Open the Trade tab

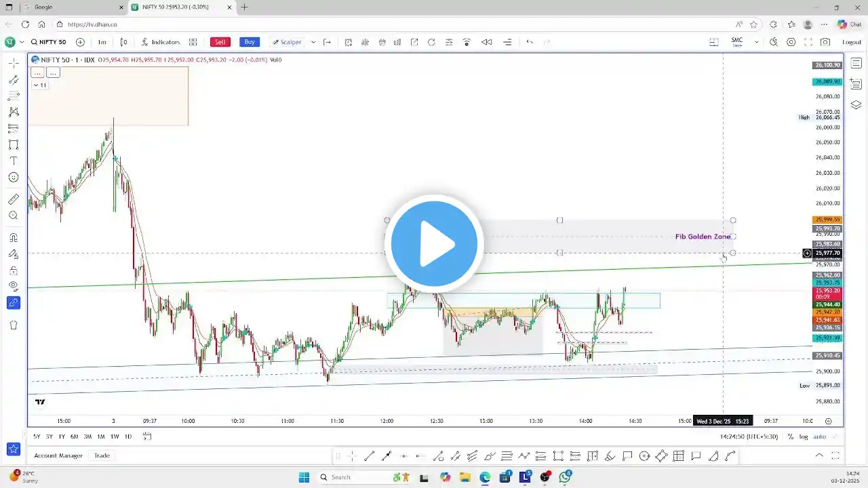[102, 455]
